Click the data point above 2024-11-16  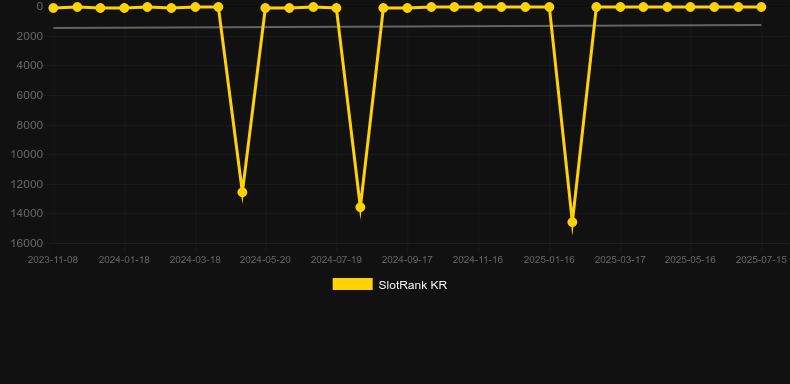[x=478, y=7]
